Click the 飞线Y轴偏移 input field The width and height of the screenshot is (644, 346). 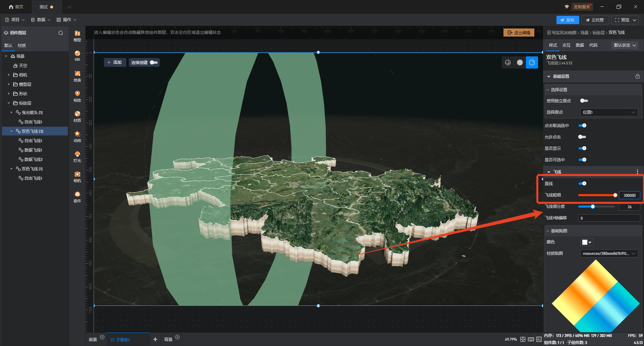609,218
